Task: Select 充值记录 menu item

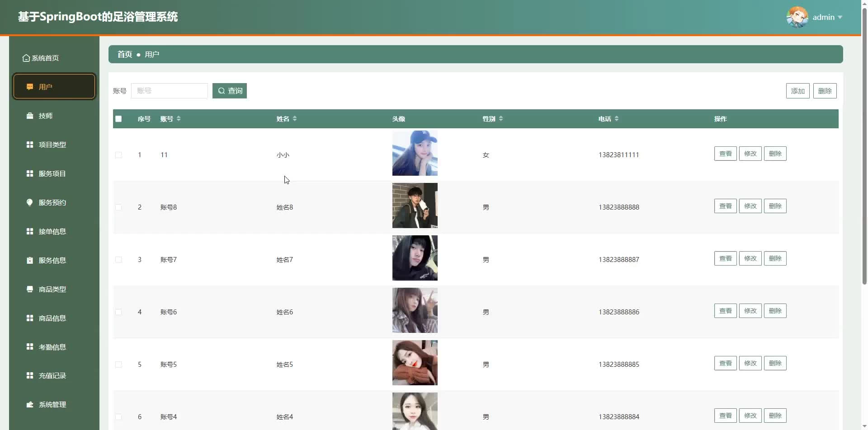Action: tap(54, 375)
